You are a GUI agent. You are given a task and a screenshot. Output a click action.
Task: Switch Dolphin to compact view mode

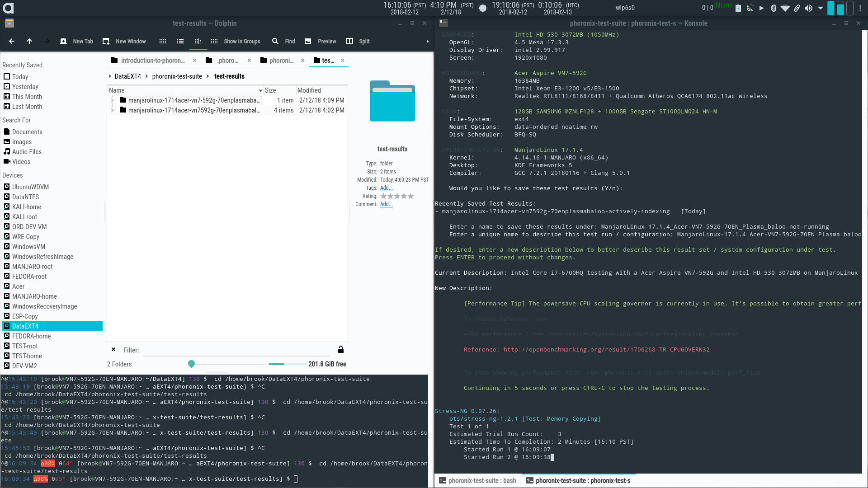(180, 41)
